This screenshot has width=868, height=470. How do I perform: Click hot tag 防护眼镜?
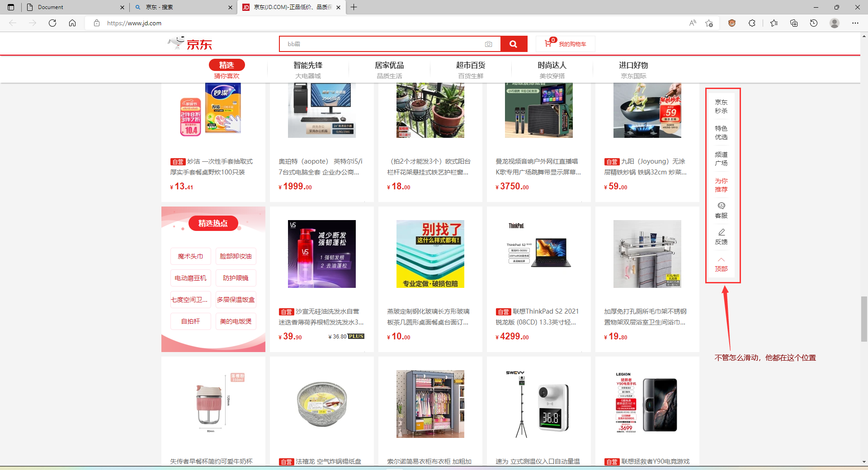click(x=236, y=278)
